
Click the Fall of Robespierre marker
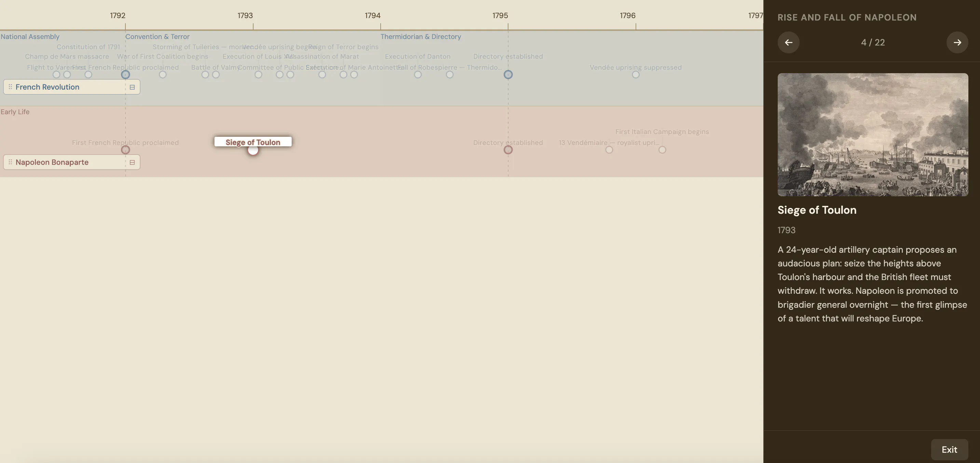pos(450,75)
